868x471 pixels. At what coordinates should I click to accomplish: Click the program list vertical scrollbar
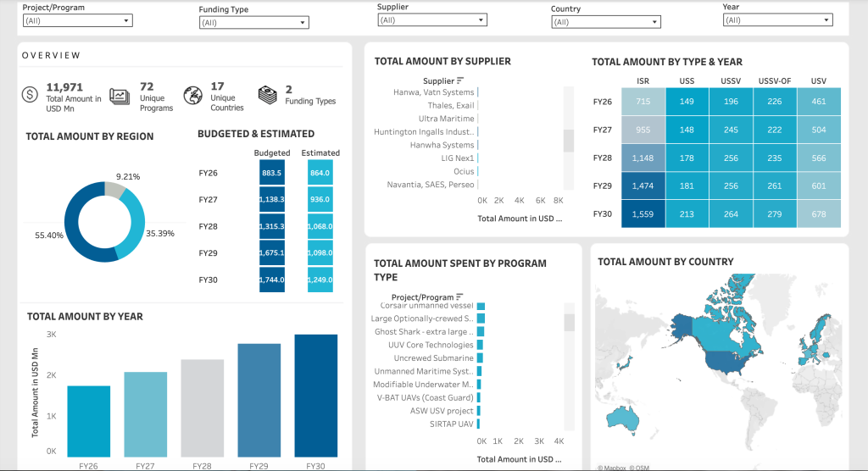click(569, 322)
